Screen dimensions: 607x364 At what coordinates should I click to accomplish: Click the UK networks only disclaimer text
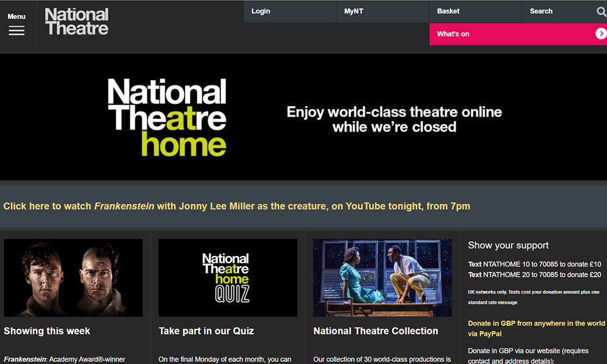pos(534,297)
